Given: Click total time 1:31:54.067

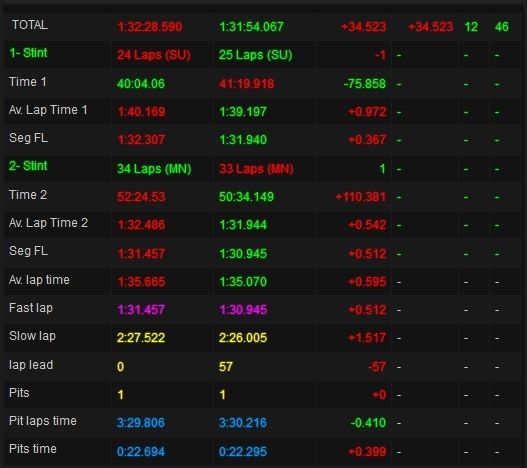Looking at the screenshot, I should pyautogui.click(x=251, y=27).
